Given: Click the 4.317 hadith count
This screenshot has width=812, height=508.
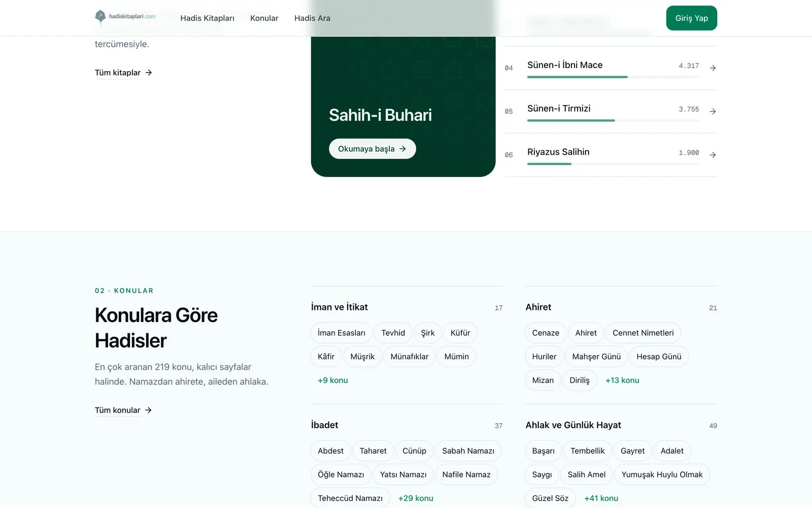Looking at the screenshot, I should [x=689, y=66].
